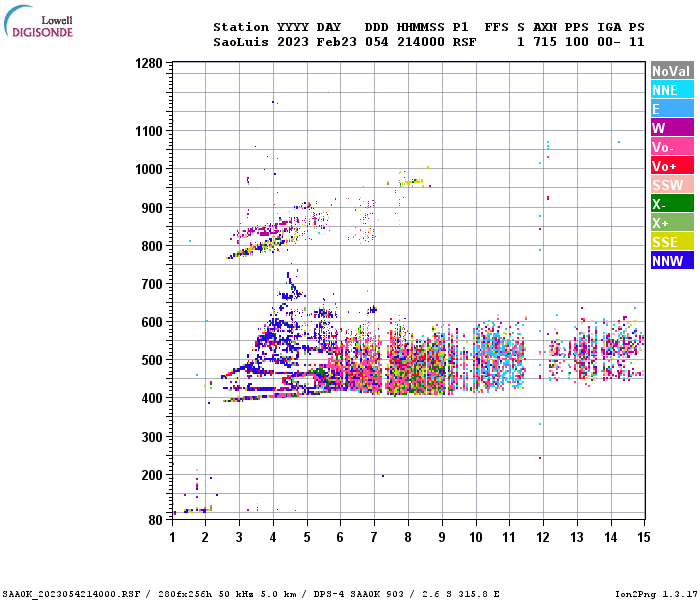
Task: Click frequency axis label 12
Action: coord(543,537)
